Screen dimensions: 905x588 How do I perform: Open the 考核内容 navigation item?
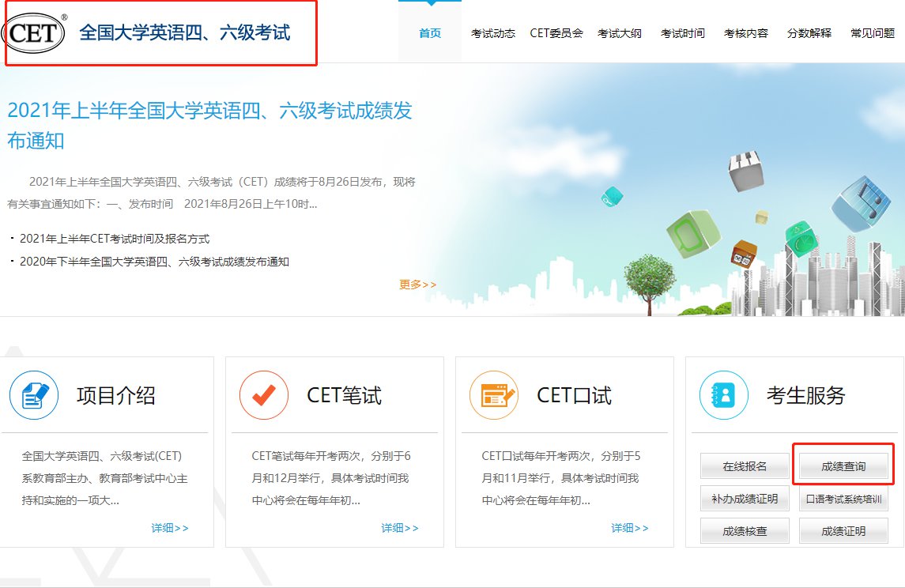[745, 33]
